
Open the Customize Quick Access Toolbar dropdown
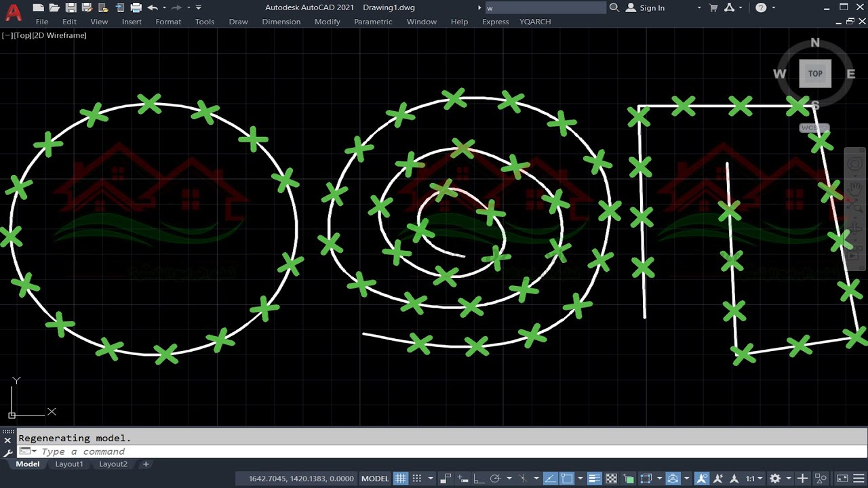coord(199,7)
